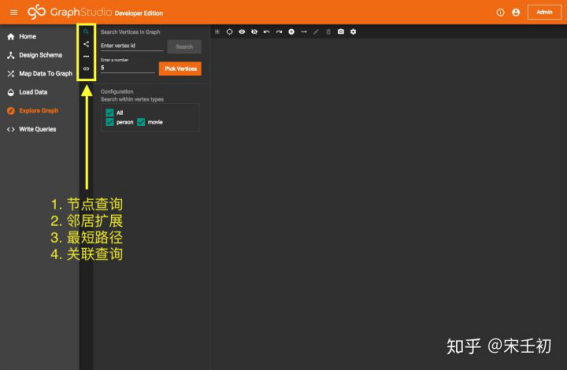Click the Configuration label

117,91
